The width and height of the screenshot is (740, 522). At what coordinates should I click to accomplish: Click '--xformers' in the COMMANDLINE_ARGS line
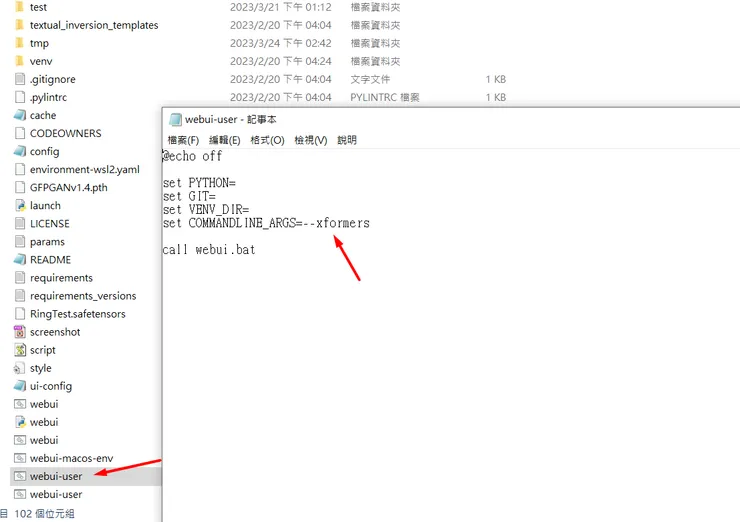[336, 223]
